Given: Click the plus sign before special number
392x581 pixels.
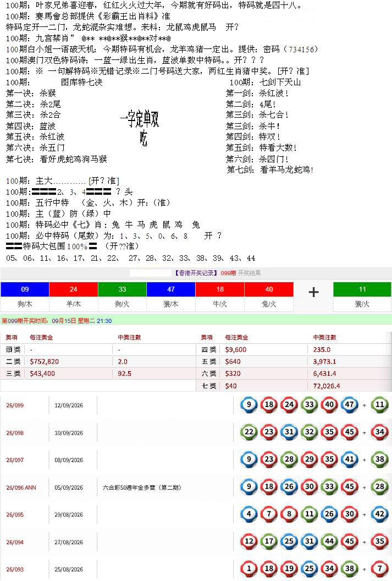Looking at the screenshot, I should pyautogui.click(x=313, y=292).
